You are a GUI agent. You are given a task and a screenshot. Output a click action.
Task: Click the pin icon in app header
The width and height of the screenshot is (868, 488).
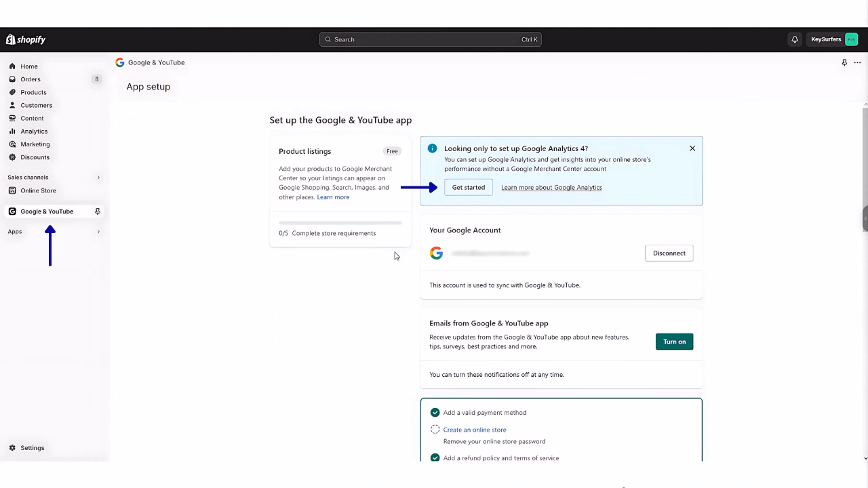844,62
